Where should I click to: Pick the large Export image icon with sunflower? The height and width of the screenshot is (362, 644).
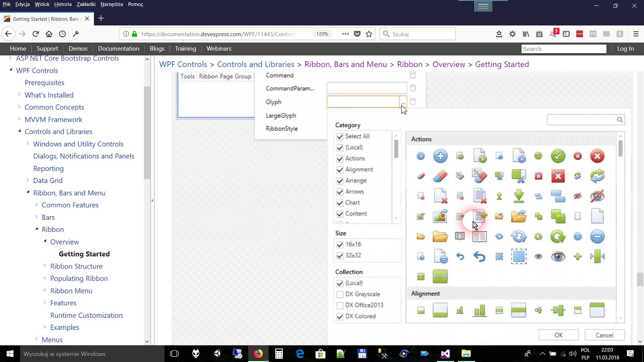click(440, 216)
